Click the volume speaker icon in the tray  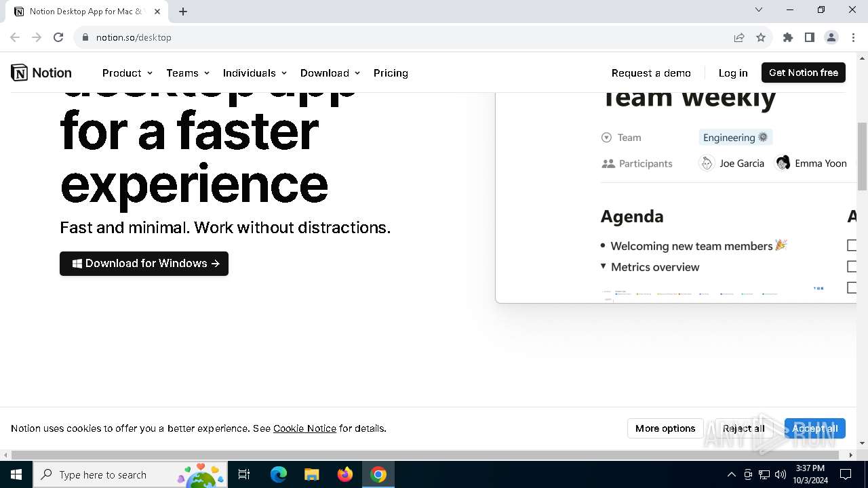(781, 474)
